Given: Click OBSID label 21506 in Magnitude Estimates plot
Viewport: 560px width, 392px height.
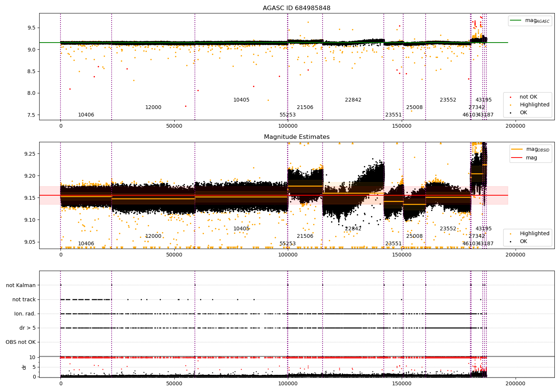Looking at the screenshot, I should (305, 236).
